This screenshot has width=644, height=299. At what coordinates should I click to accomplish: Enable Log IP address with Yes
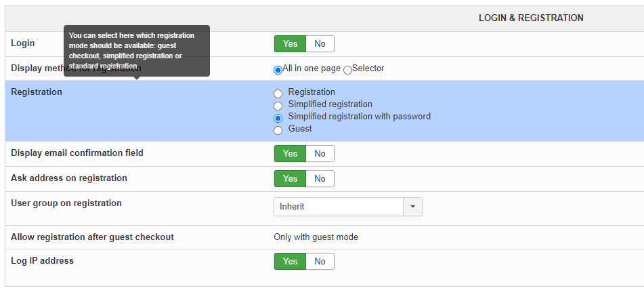[290, 262]
